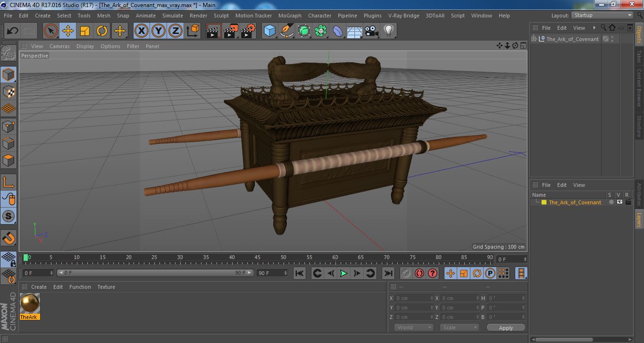Image resolution: width=644 pixels, height=343 pixels.
Task: Switch to Edges mode
Action: pyautogui.click(x=8, y=143)
